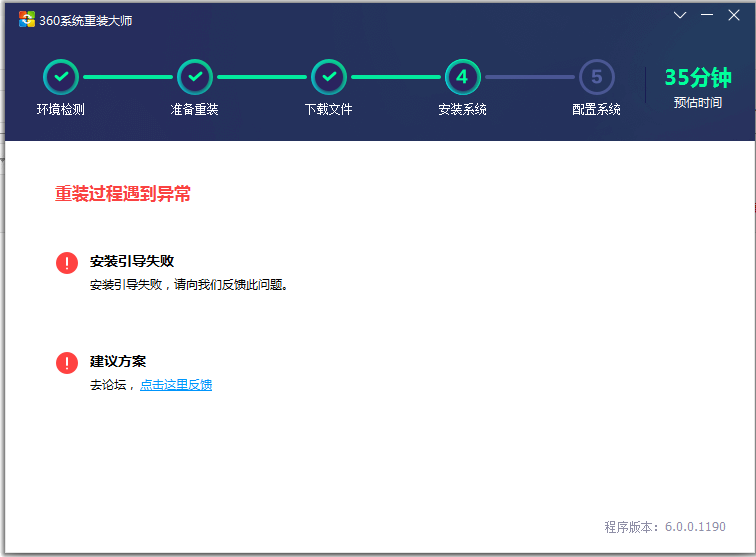756x557 pixels.
Task: Click the 配置系统 step label
Action: pos(596,109)
